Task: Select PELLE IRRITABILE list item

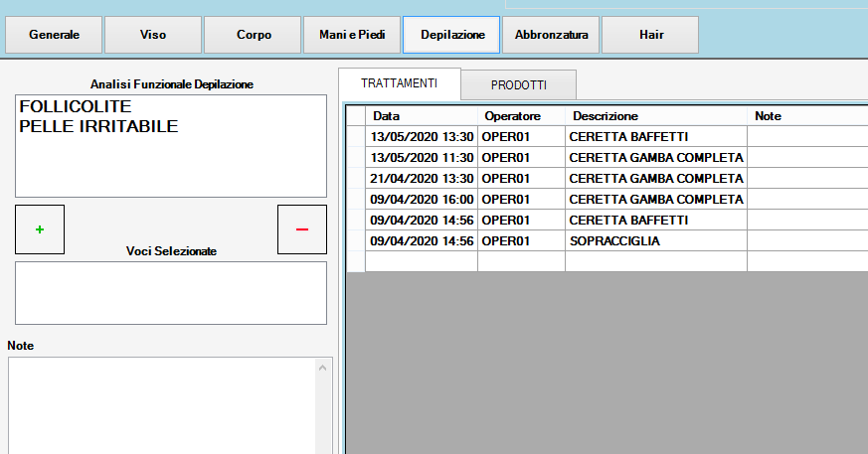Action: coord(98,126)
